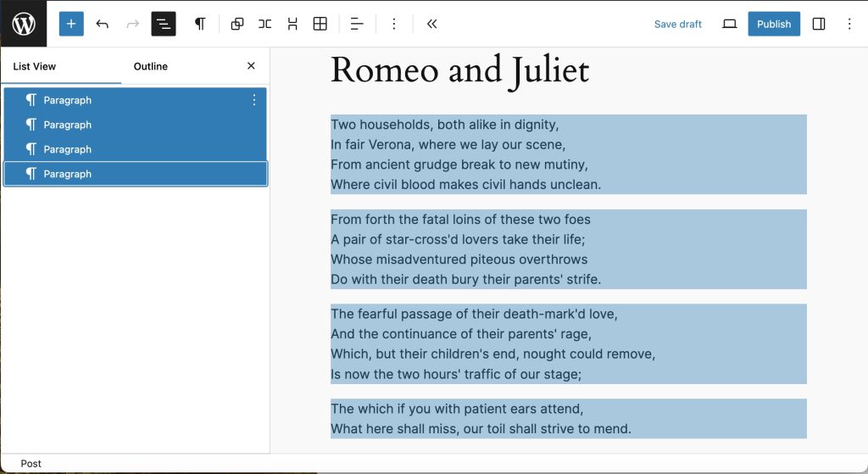Click the paragraph starting Two households

pyautogui.click(x=569, y=154)
